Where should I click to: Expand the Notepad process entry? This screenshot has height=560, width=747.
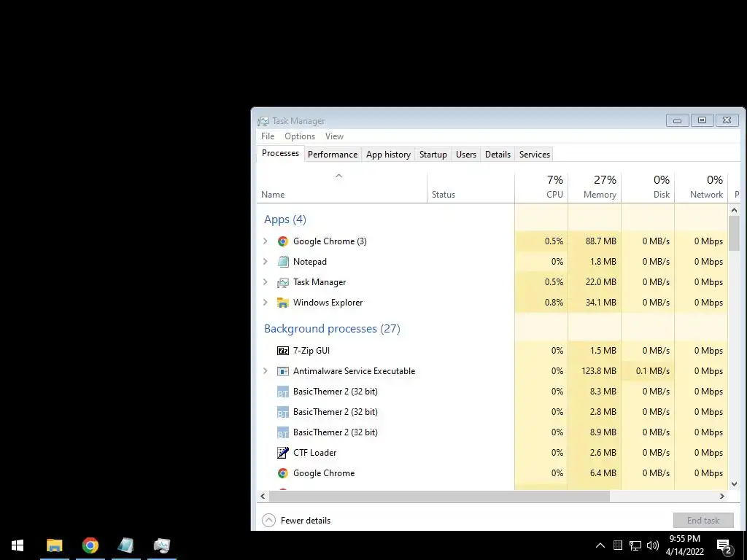266,262
